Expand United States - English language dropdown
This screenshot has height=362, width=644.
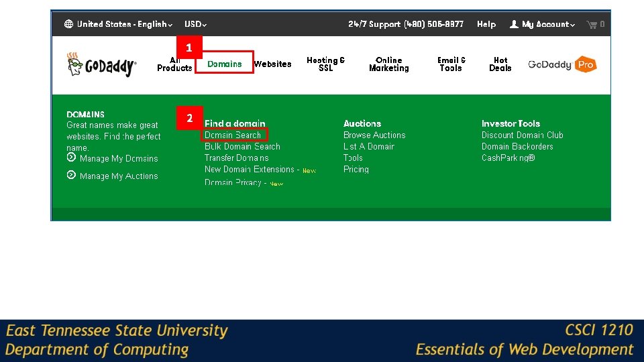(x=125, y=24)
